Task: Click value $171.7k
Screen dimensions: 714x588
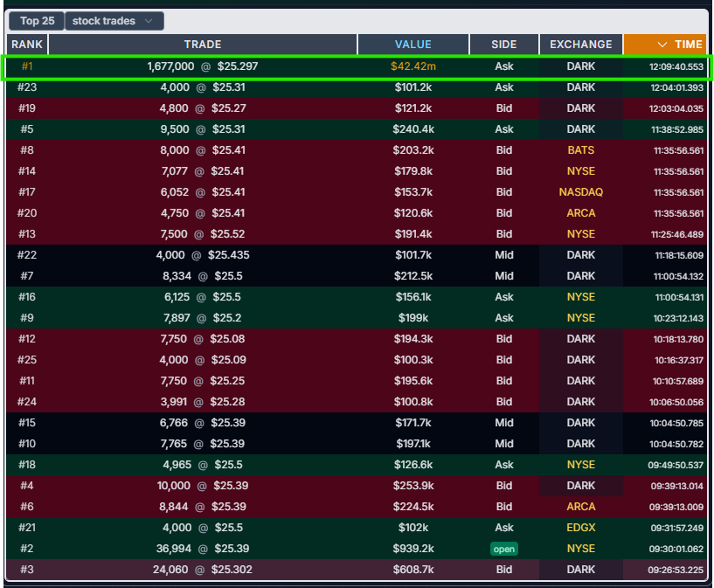Action: 413,422
